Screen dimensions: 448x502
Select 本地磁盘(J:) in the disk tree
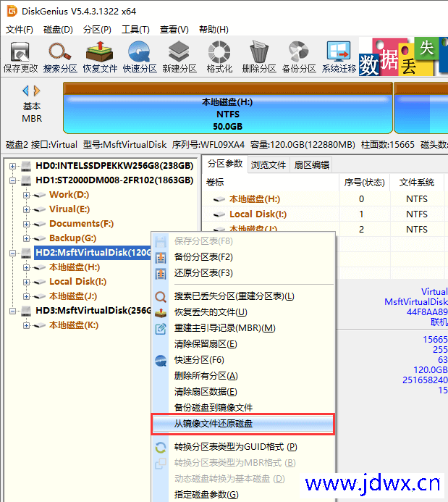[73, 296]
